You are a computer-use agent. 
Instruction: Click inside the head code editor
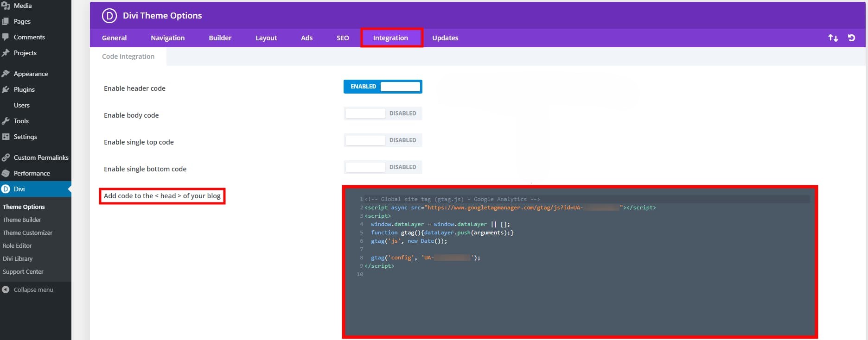click(x=580, y=262)
